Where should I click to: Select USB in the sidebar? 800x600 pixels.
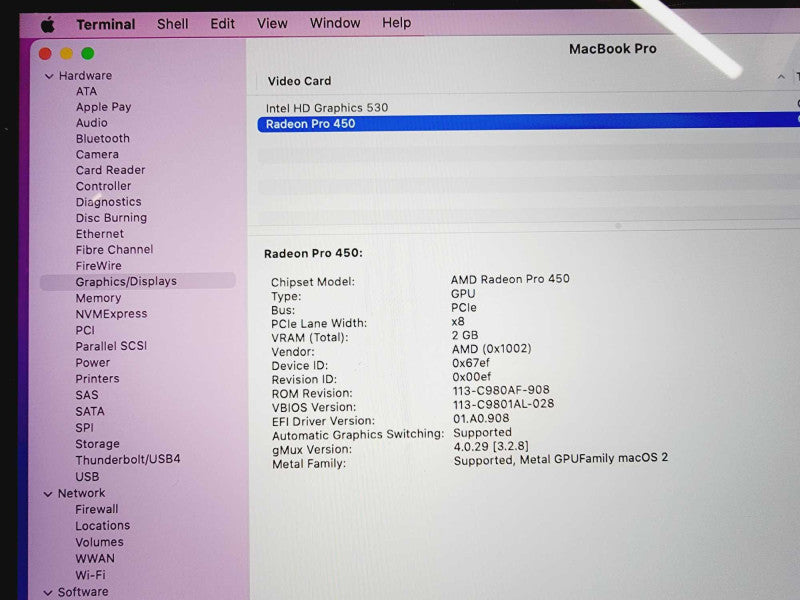(x=87, y=477)
